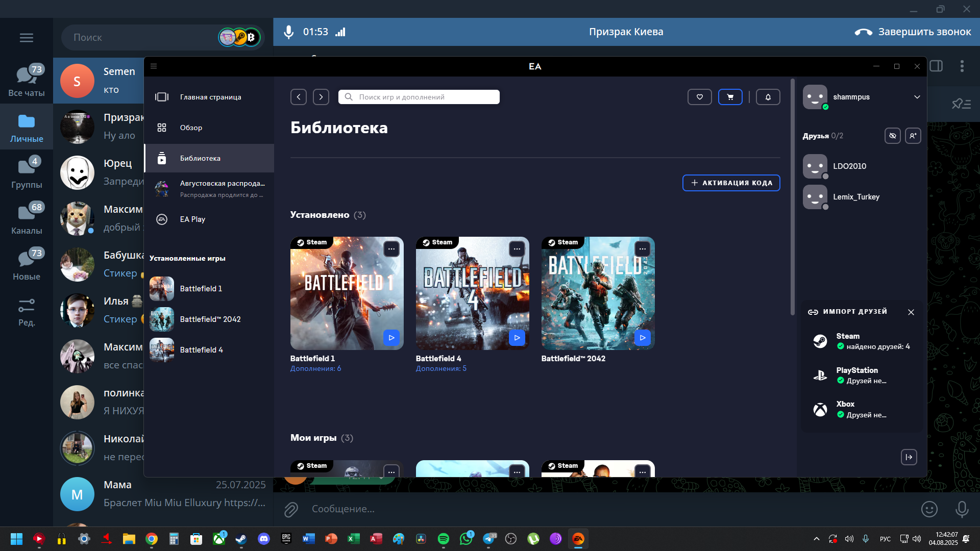Open friend LDO2010 profile
The image size is (980, 551).
click(863, 166)
